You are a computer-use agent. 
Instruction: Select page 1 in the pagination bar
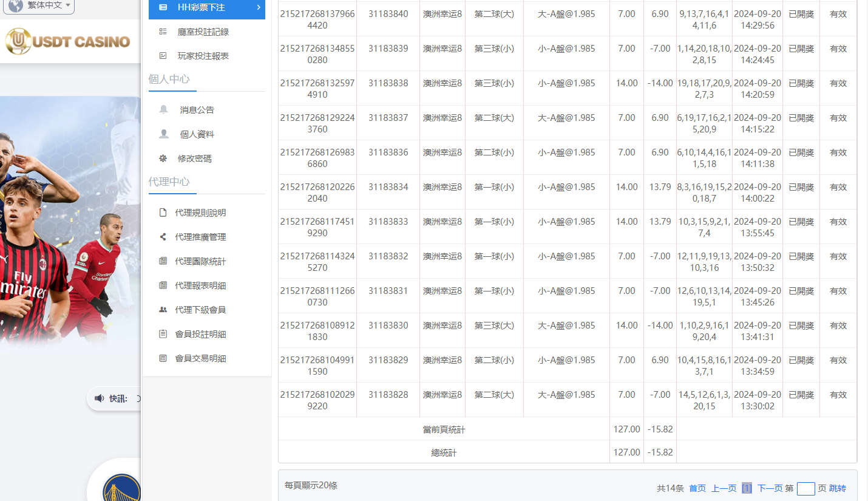tap(747, 488)
